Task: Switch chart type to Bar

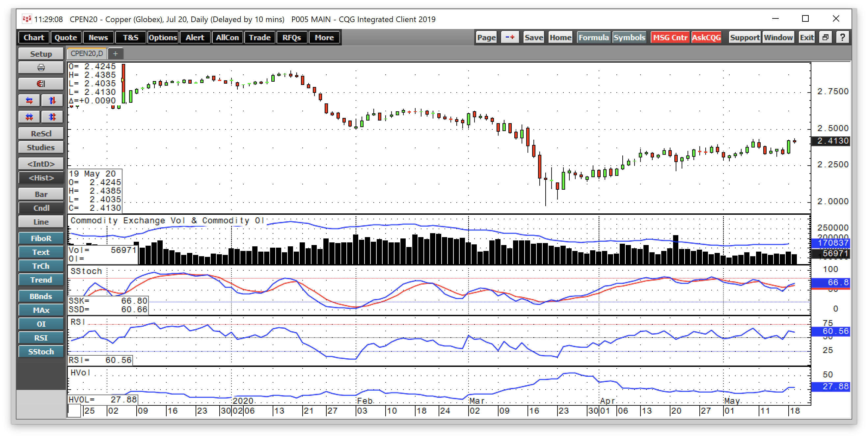Action: tap(41, 194)
